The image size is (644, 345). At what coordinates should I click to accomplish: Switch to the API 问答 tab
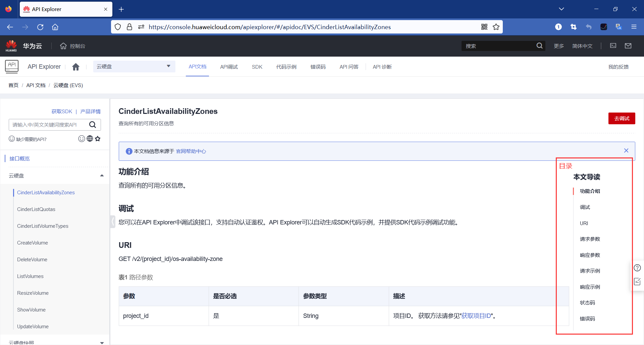(x=349, y=67)
